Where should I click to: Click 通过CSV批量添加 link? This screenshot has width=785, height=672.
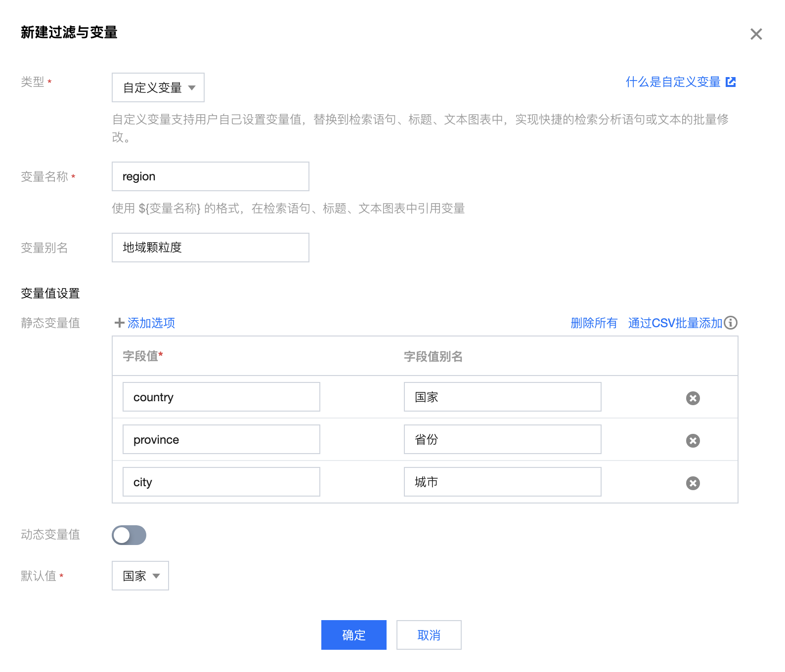[x=675, y=323]
